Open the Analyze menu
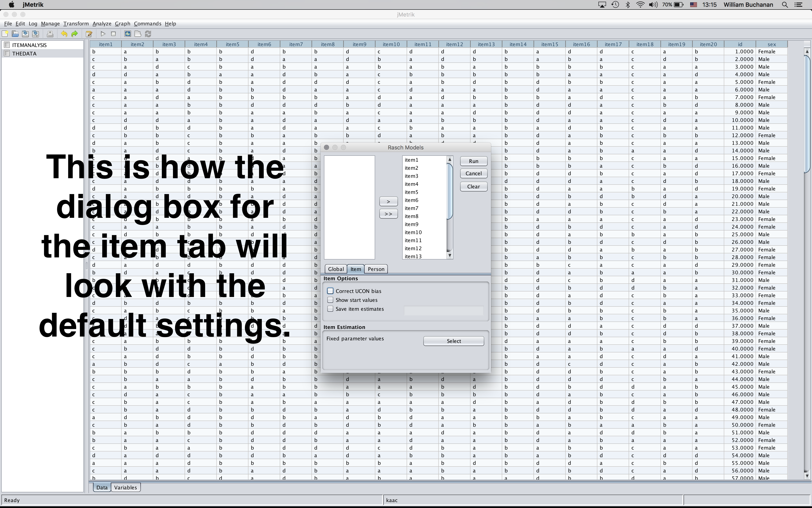 pyautogui.click(x=102, y=23)
